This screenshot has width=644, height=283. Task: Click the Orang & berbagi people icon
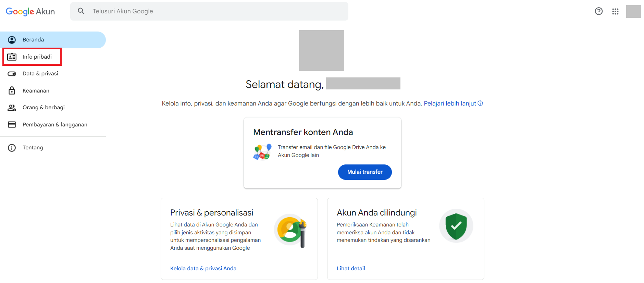[x=12, y=108]
